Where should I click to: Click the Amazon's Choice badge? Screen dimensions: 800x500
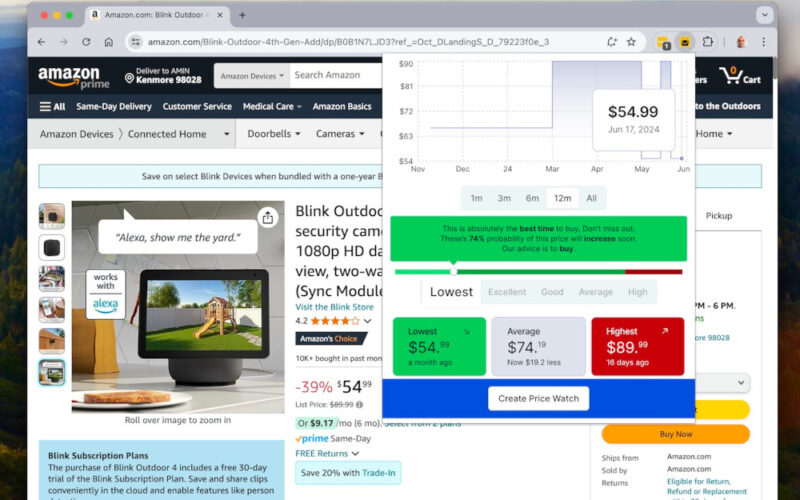point(330,339)
